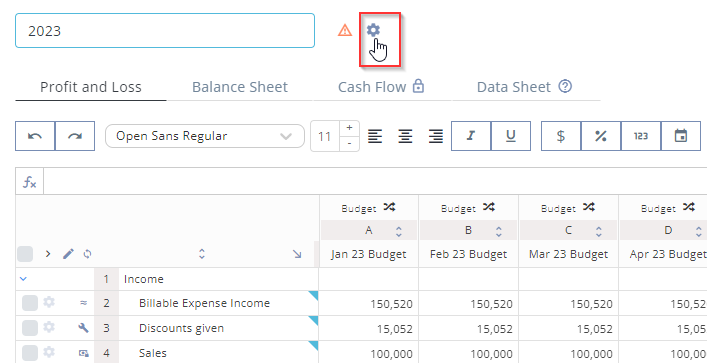The height and width of the screenshot is (363, 707).
Task: Click the diagonal arrow icon in header
Action: click(x=297, y=254)
